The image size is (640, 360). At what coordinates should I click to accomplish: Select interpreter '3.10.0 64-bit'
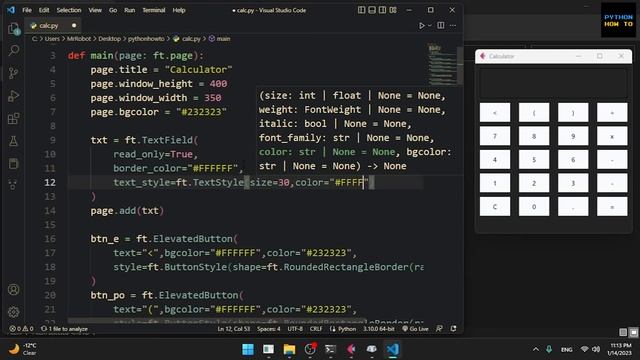tap(379, 329)
